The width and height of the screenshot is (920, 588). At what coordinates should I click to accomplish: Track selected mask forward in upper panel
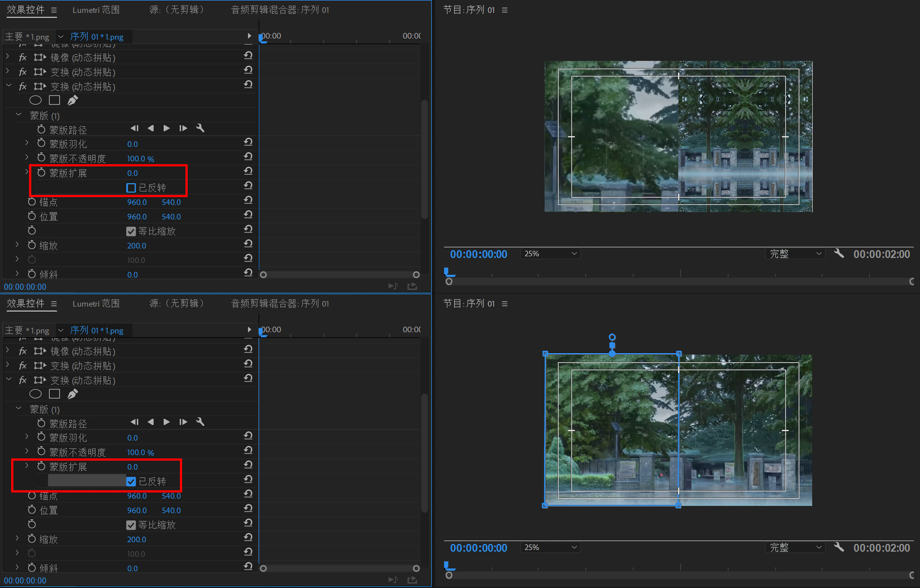pyautogui.click(x=166, y=128)
